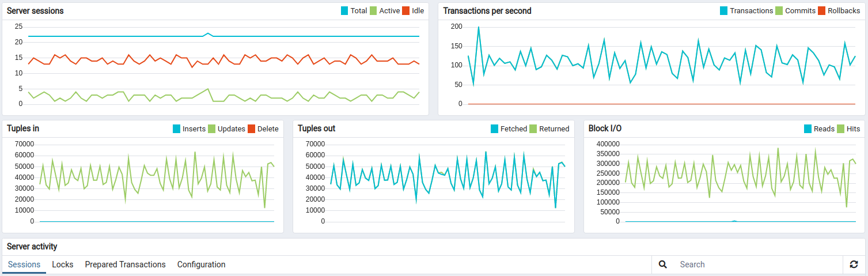Screen dimensions: 868x276
Task: Click the refresh icon beside Search
Action: click(854, 264)
